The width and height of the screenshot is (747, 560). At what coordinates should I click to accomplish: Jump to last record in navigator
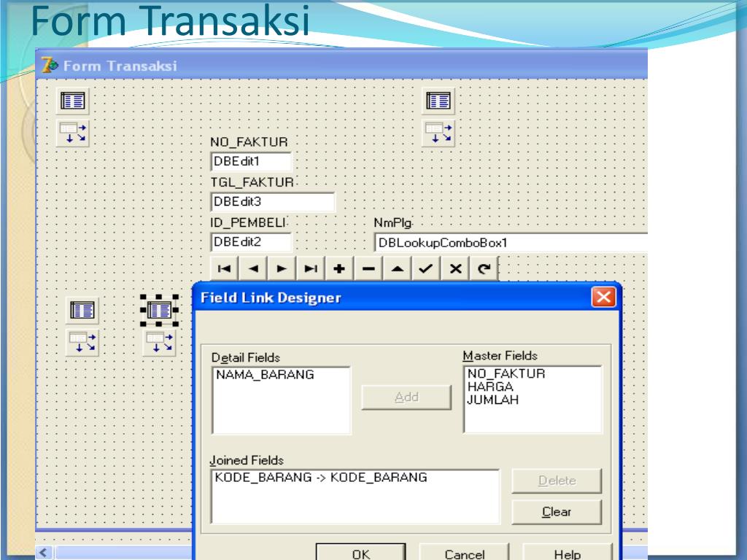pyautogui.click(x=311, y=269)
